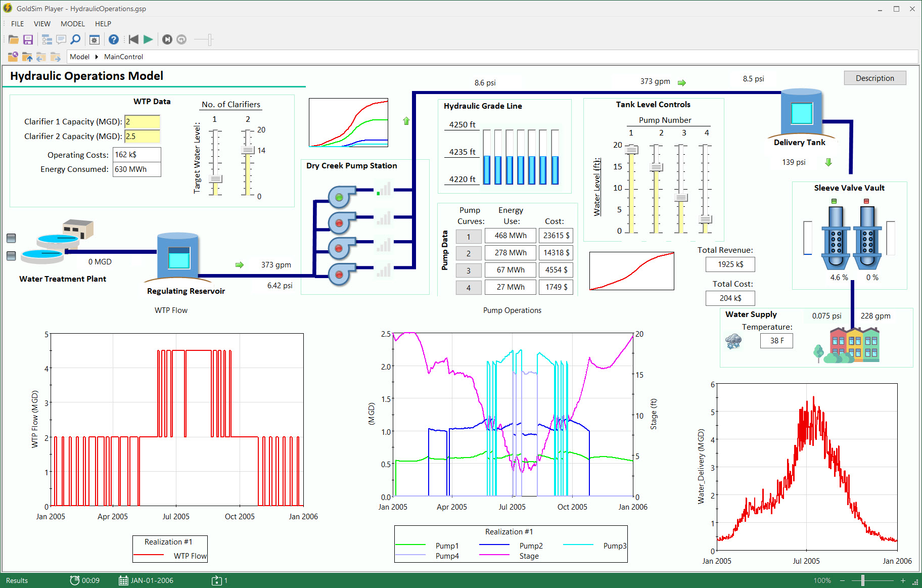Edit the Clarifier 1 Capacity field
The image size is (922, 588).
[143, 122]
